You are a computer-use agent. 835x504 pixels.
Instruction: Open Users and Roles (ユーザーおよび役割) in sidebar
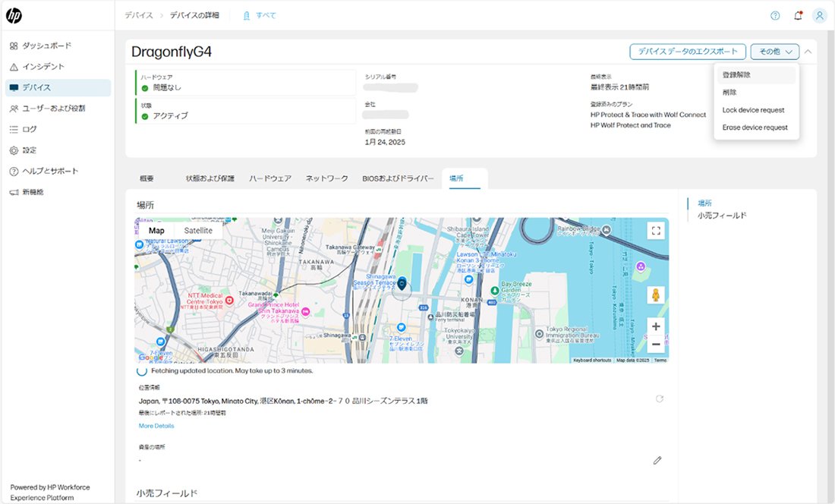[47, 108]
